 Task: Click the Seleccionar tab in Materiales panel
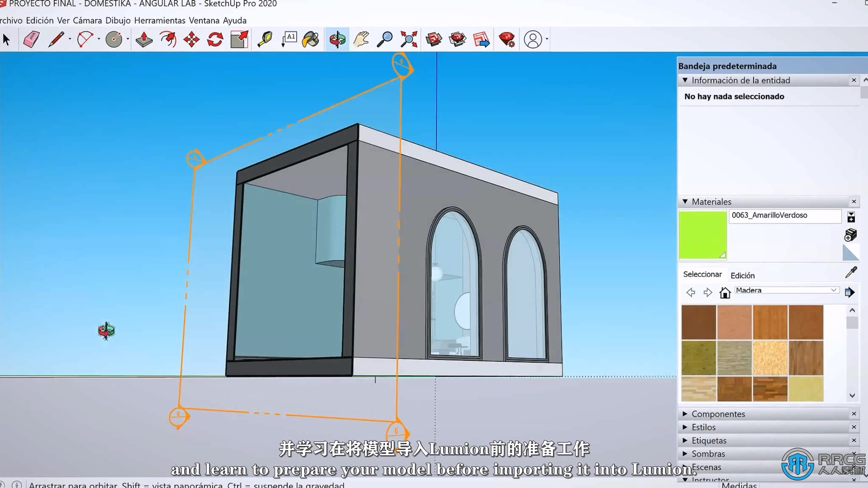pos(702,274)
